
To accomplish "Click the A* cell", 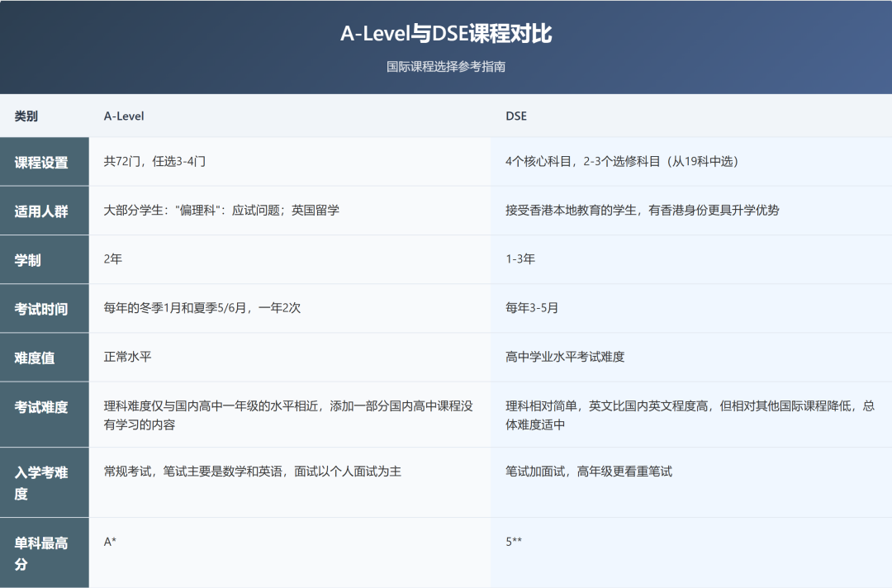I will coord(290,552).
